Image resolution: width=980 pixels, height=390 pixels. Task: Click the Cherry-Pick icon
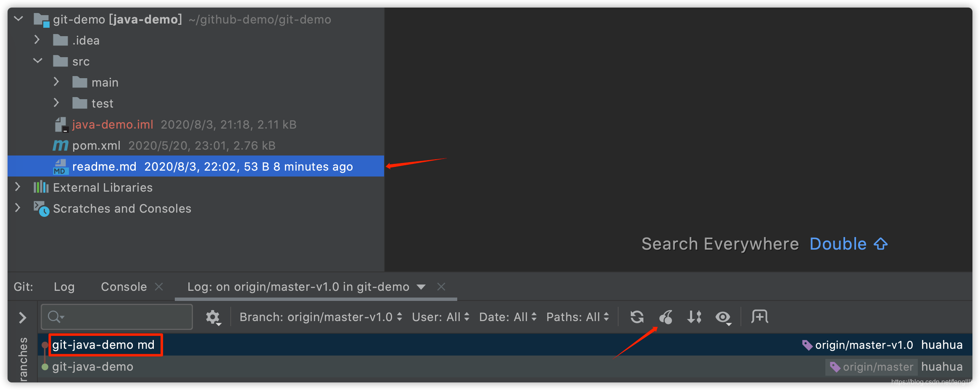click(x=666, y=317)
